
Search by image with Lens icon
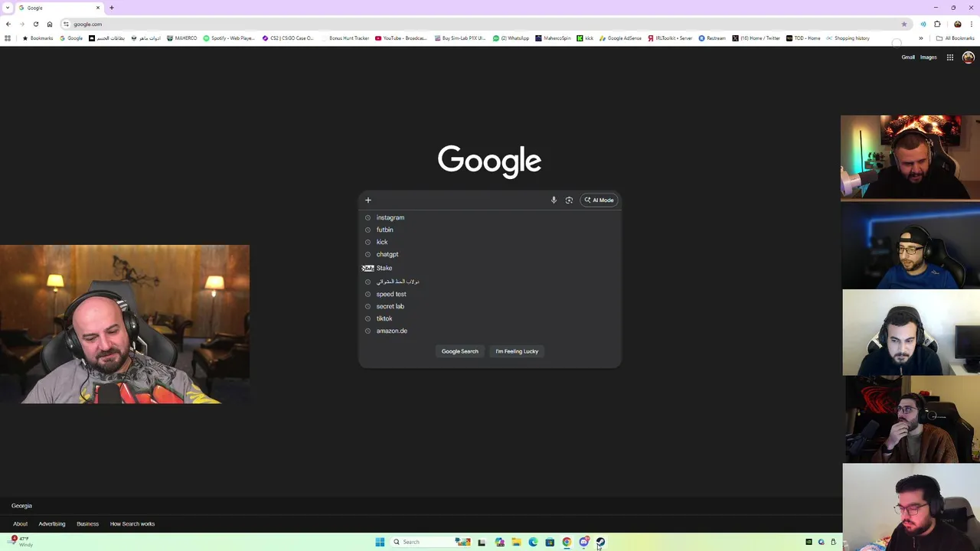(x=569, y=200)
